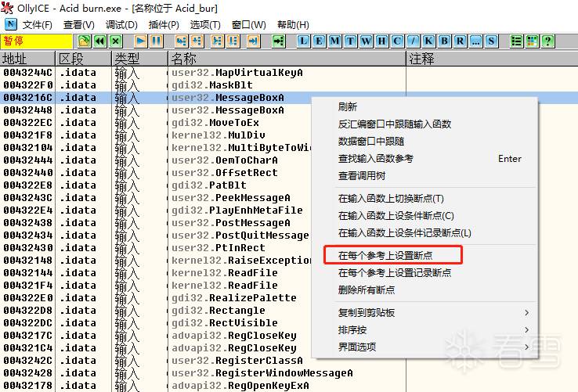
Task: Sort by 类型 column header
Action: point(139,59)
